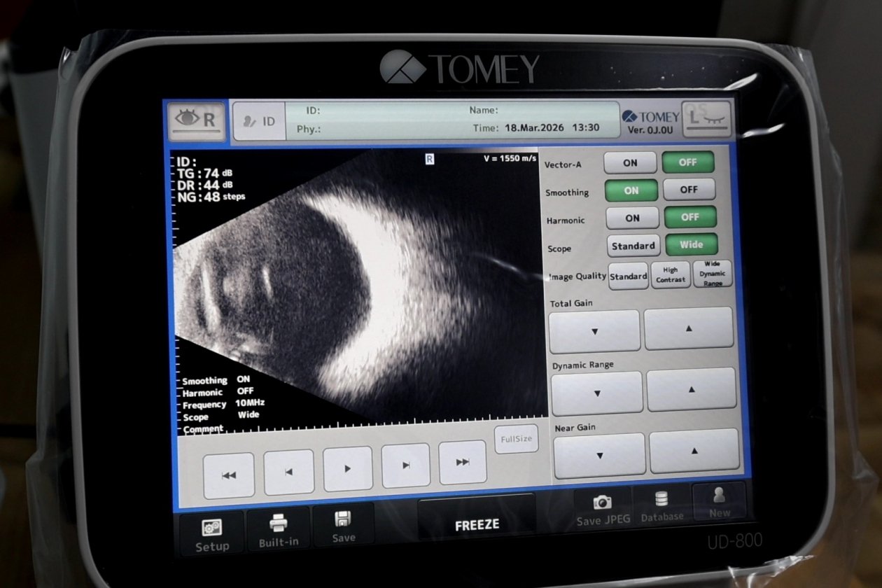Open the patient ID entry button
Screen dimensions: 882x588
pyautogui.click(x=259, y=121)
